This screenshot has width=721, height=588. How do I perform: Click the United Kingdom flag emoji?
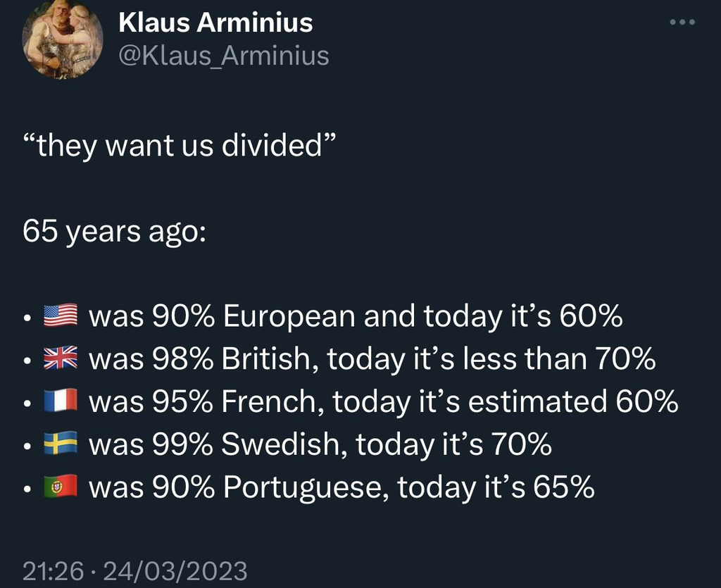[x=61, y=359]
